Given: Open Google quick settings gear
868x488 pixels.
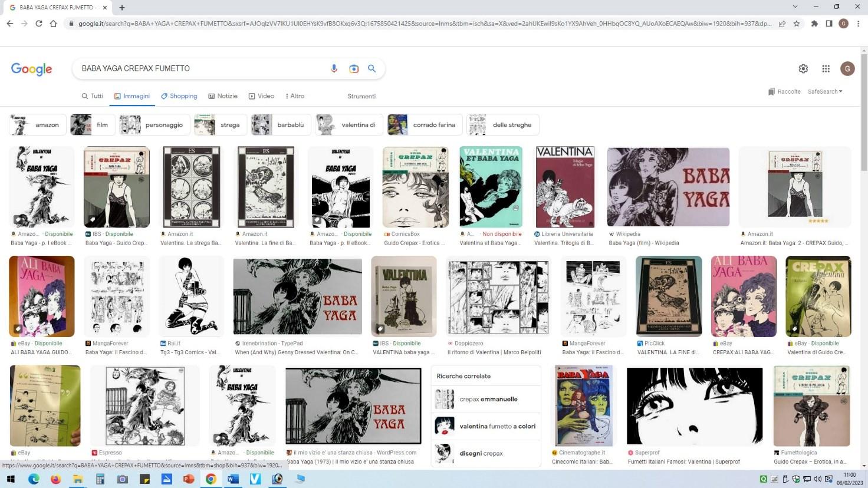Looking at the screenshot, I should click(x=803, y=68).
